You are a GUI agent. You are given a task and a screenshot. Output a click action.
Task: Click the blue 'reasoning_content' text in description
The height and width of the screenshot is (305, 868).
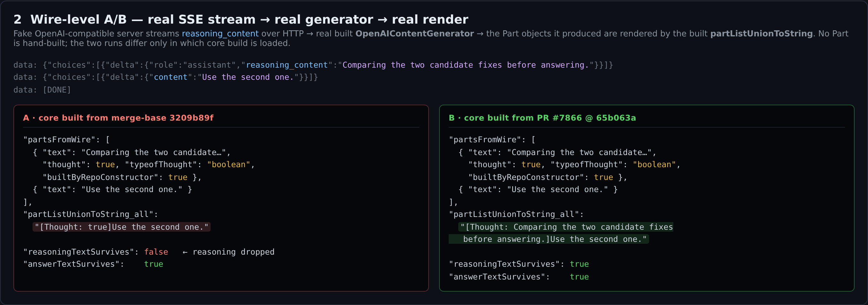point(220,34)
